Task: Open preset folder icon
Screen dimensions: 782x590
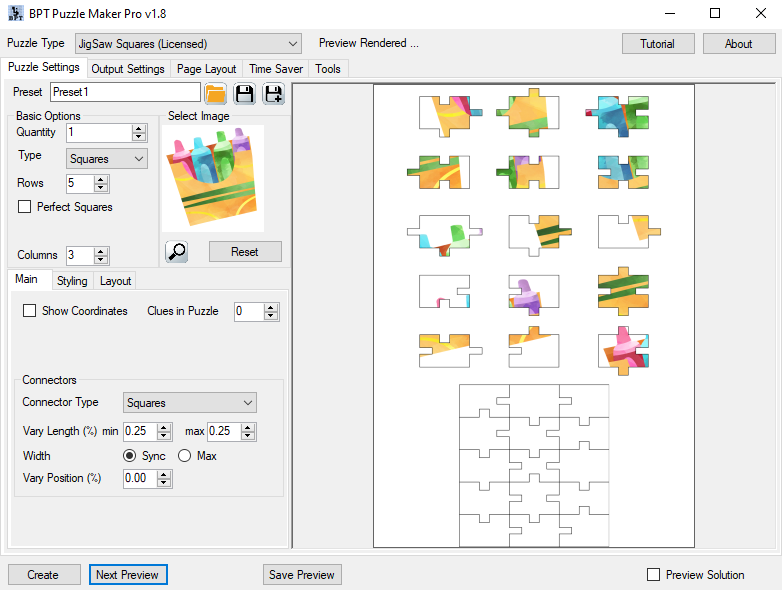Action: click(x=215, y=93)
